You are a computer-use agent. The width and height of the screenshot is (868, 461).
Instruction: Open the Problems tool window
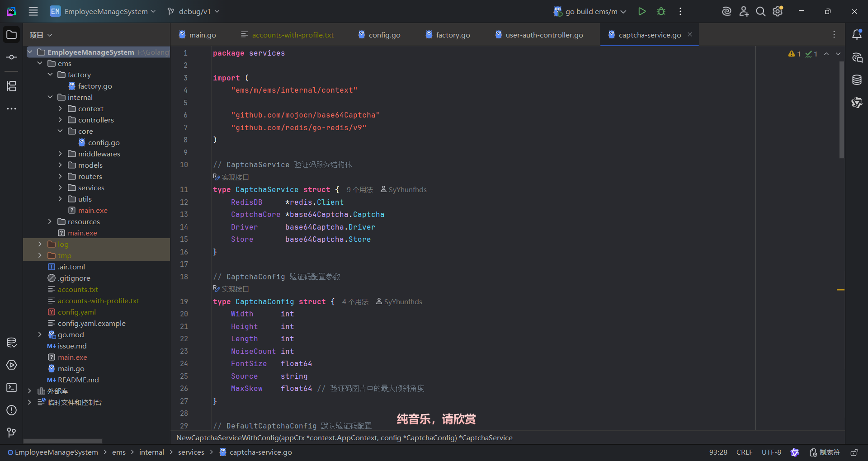click(x=11, y=410)
